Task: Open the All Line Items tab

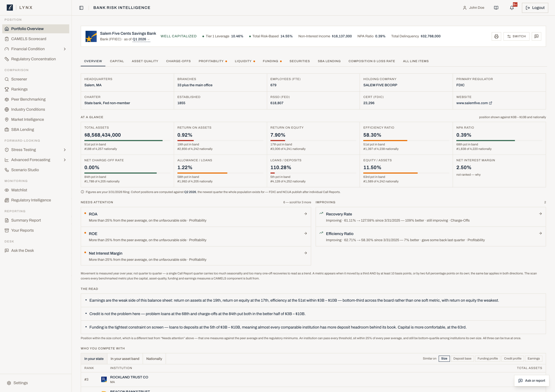Action: [x=416, y=61]
